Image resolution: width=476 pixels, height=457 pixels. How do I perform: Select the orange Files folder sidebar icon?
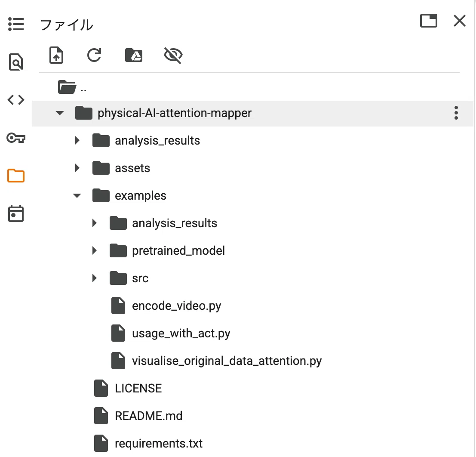[x=16, y=176]
